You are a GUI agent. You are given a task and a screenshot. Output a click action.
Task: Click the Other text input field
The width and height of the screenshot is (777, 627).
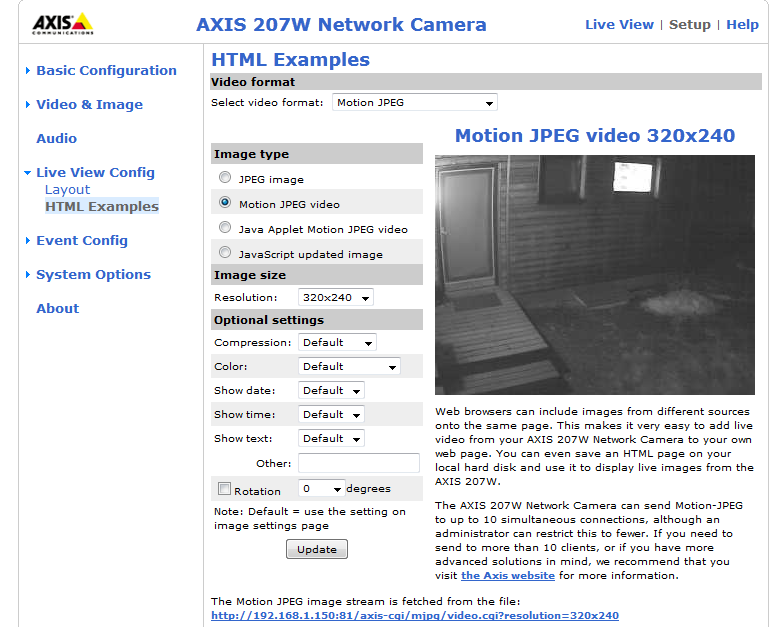coord(359,463)
